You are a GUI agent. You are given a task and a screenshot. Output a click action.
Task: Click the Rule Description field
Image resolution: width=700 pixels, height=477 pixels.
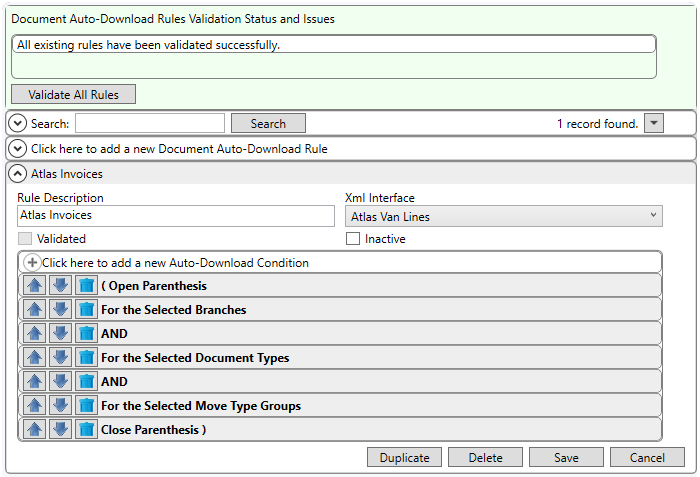coord(176,216)
